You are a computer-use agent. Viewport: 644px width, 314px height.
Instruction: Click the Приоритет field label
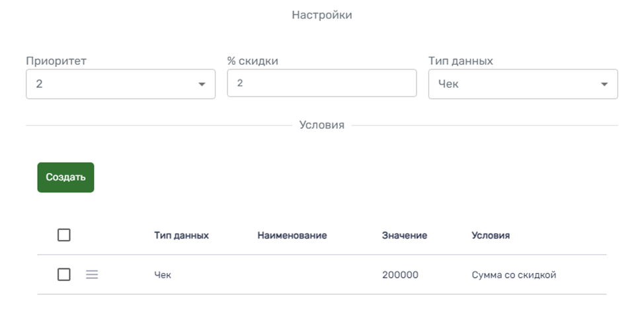pos(56,61)
